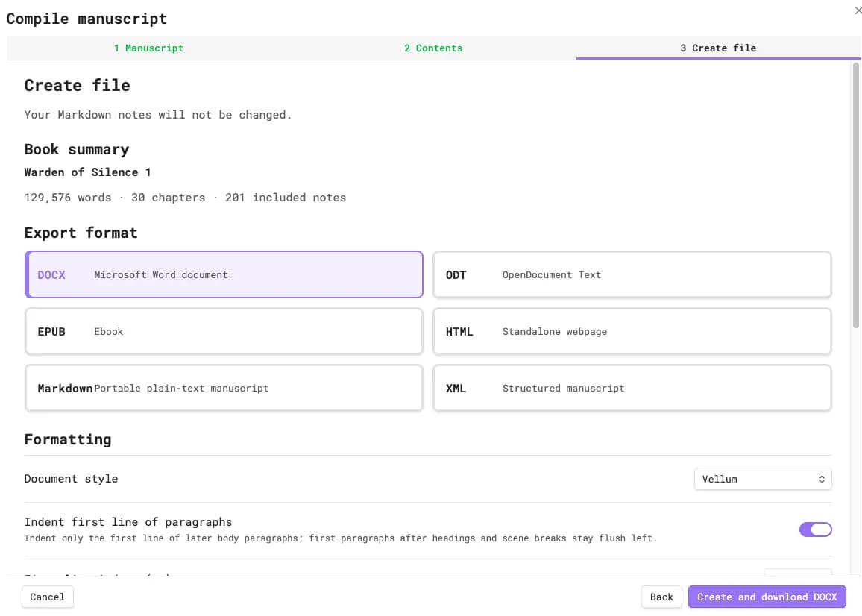
Task: Click the Create file heading
Action: click(77, 85)
